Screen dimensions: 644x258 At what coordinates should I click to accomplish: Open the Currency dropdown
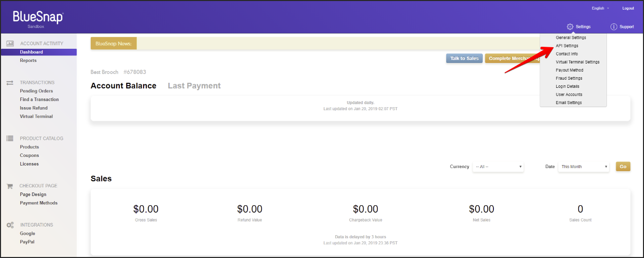[x=498, y=167]
